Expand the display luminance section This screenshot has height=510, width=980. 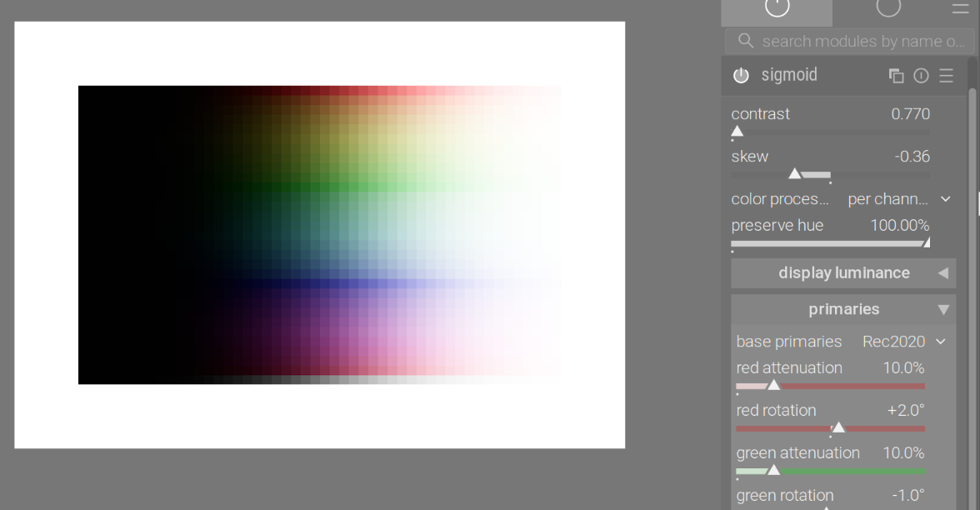click(843, 273)
